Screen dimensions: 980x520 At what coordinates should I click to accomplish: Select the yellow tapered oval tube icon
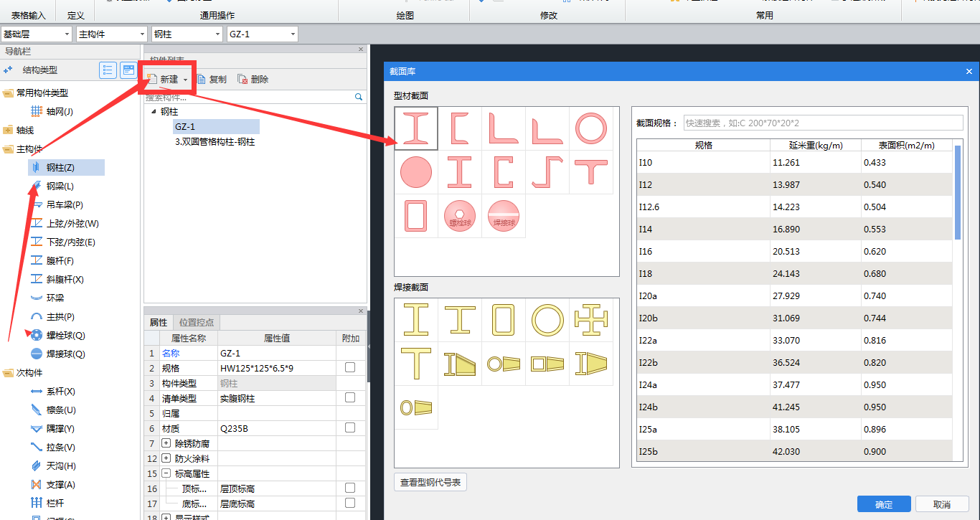(415, 407)
